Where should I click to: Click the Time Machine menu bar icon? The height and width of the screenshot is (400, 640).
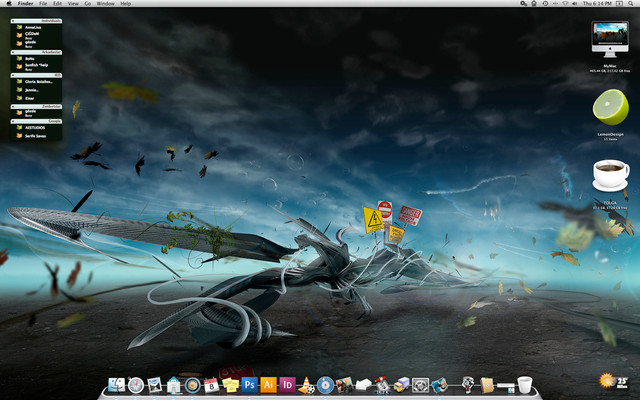[545, 3]
